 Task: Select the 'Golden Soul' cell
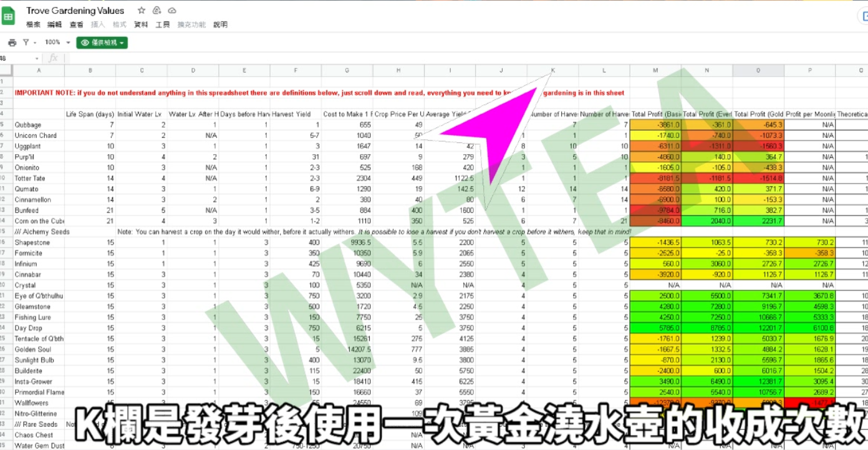pos(39,350)
